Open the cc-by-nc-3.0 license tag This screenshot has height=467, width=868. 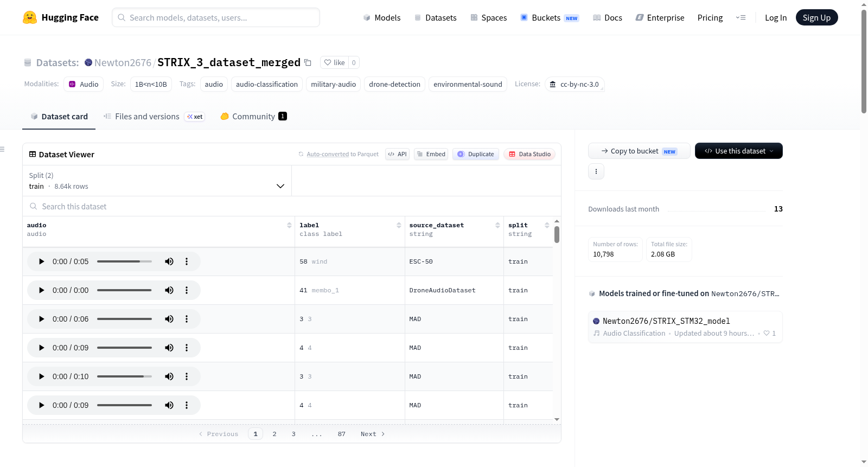click(x=575, y=84)
